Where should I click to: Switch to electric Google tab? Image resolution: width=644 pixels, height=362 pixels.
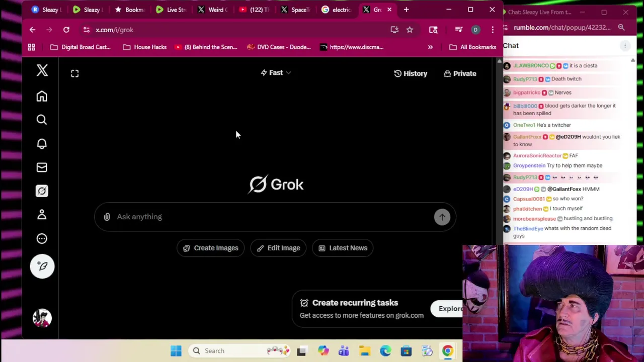coord(337,10)
